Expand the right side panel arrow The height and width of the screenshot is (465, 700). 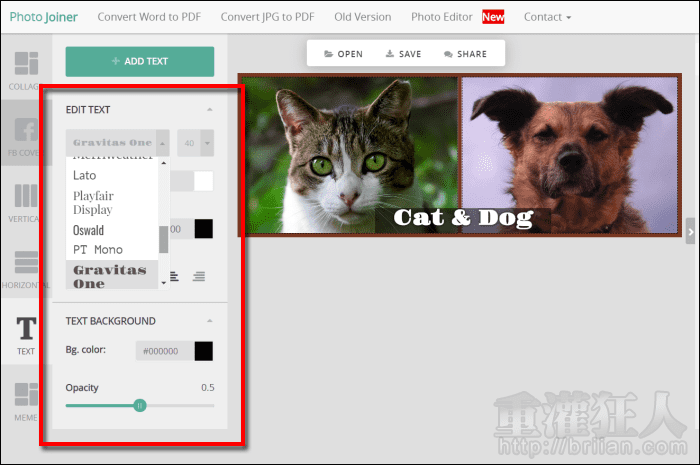pyautogui.click(x=690, y=232)
